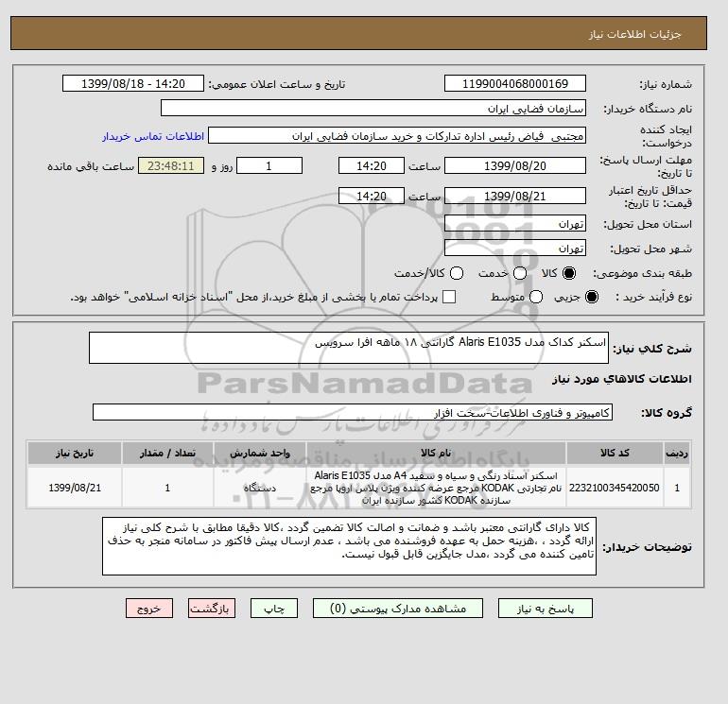The image size is (728, 704).
Task: Toggle the اسناد خزانه اسلامی payment checkbox
Action: click(449, 297)
